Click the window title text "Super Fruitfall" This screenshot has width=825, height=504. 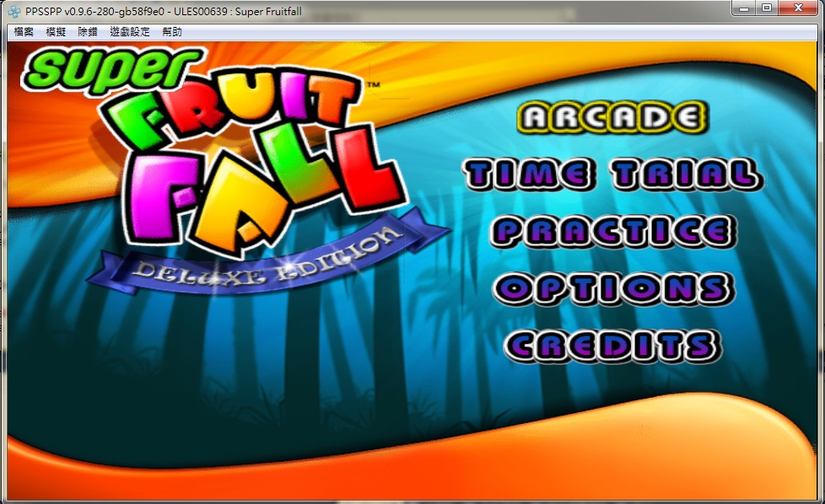[263, 11]
